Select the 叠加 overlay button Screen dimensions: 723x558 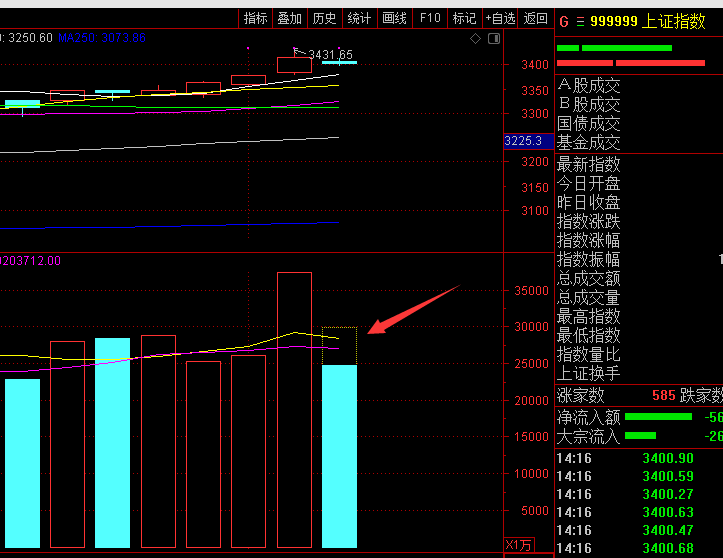pyautogui.click(x=289, y=18)
